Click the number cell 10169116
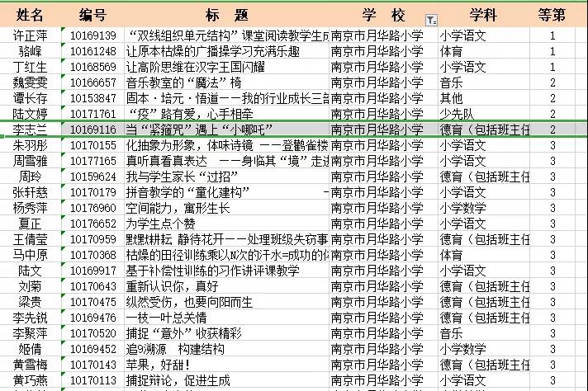The image size is (588, 391). coord(93,130)
